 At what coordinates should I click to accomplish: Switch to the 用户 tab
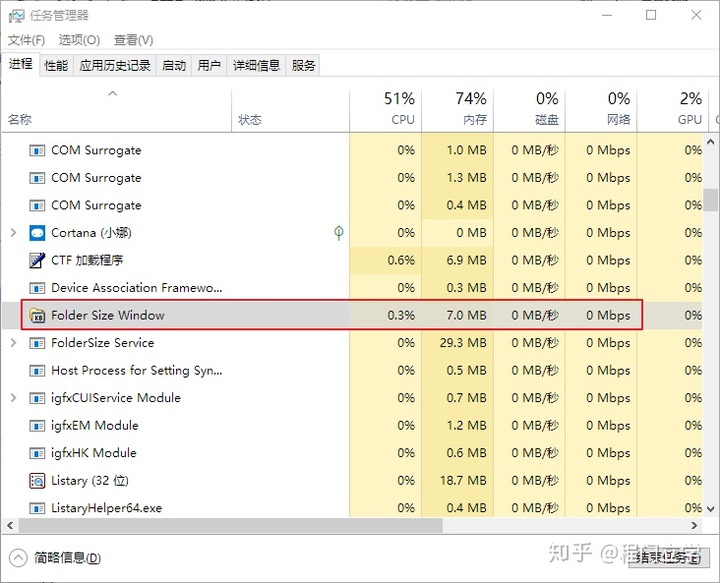pyautogui.click(x=209, y=66)
